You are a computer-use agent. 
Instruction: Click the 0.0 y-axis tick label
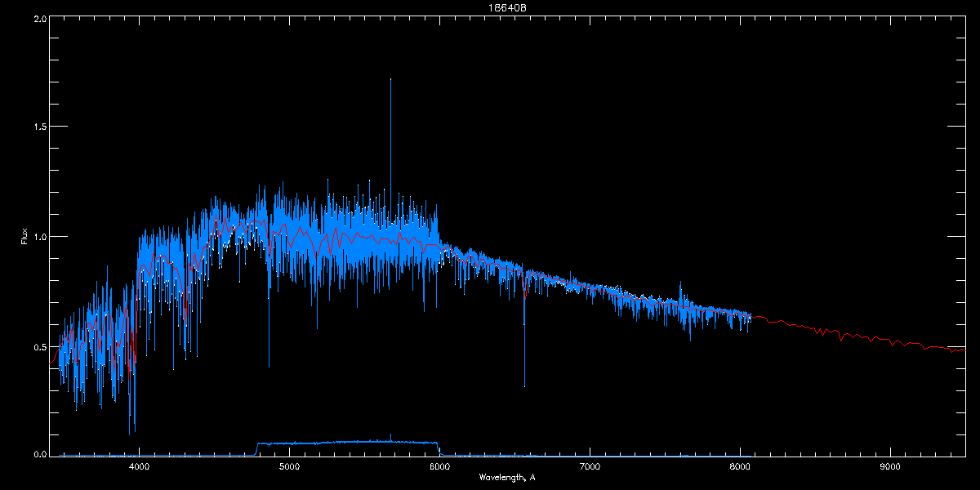[x=39, y=453]
